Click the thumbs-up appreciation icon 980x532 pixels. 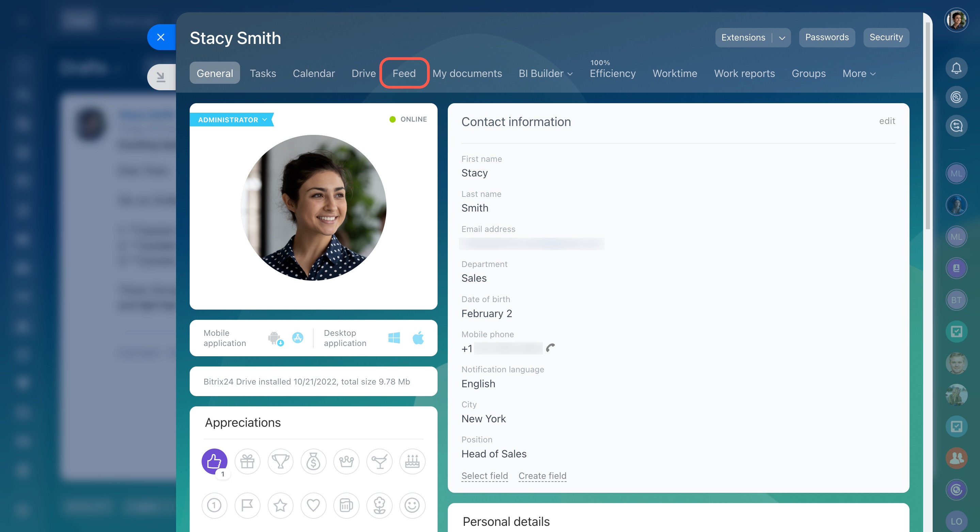[214, 461]
